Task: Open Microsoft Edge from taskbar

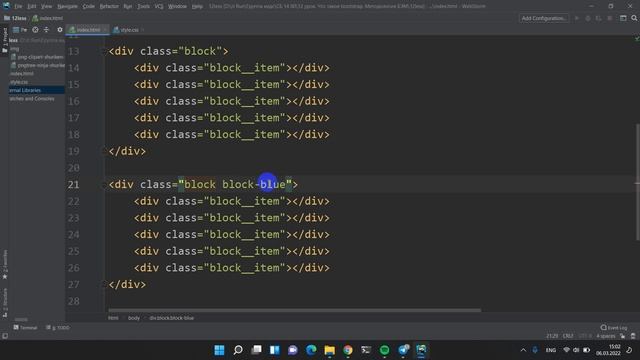Action: point(311,350)
